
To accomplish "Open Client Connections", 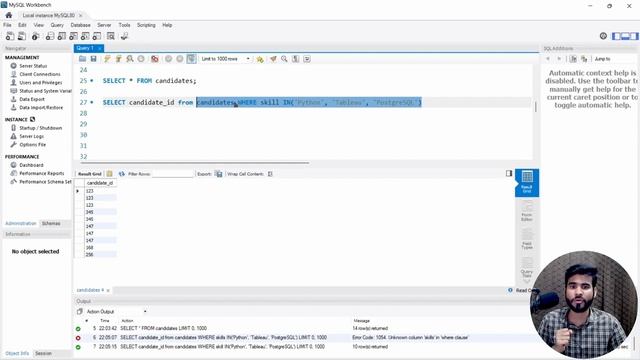I will tap(40, 74).
